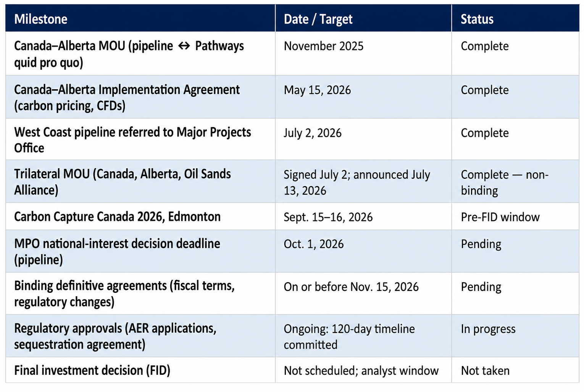The height and width of the screenshot is (392, 584).
Task: Click the double-arrow symbol in MOU row
Action: (184, 46)
